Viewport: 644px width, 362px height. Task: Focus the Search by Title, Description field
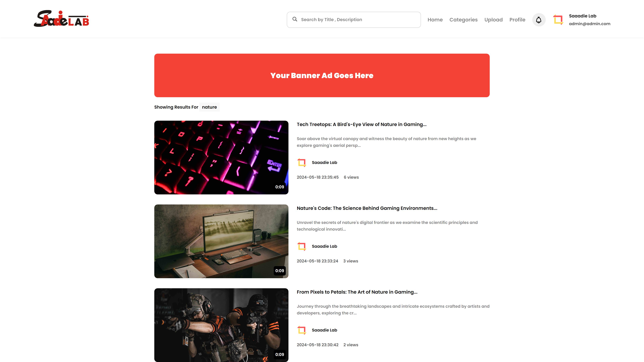[x=354, y=20]
